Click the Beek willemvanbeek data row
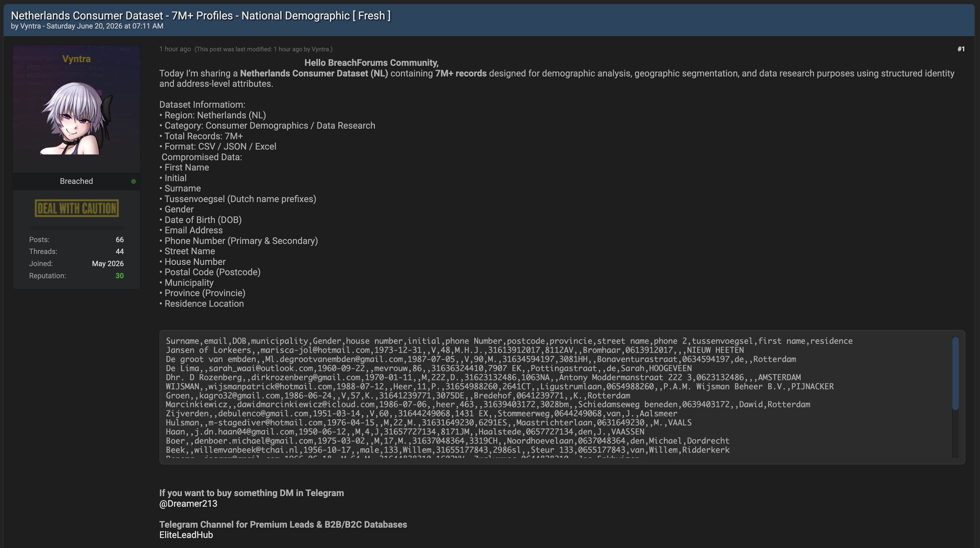Image resolution: width=980 pixels, height=548 pixels. click(447, 450)
